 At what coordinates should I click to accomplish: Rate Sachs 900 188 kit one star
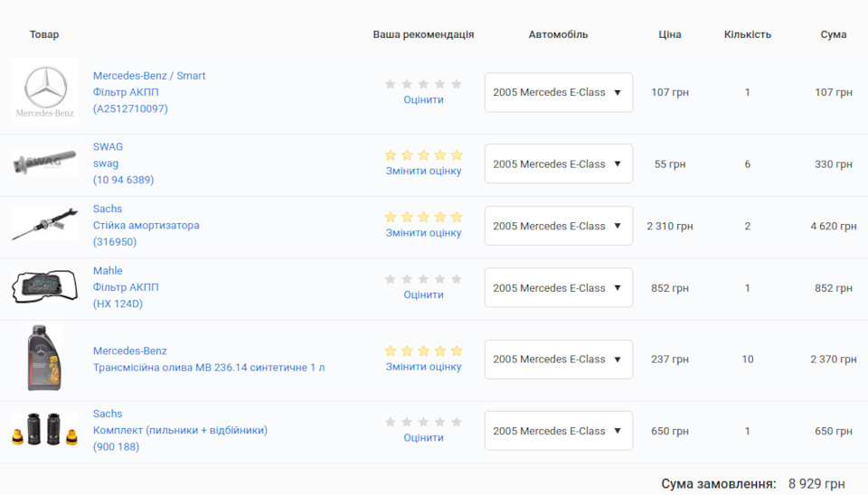click(x=391, y=422)
